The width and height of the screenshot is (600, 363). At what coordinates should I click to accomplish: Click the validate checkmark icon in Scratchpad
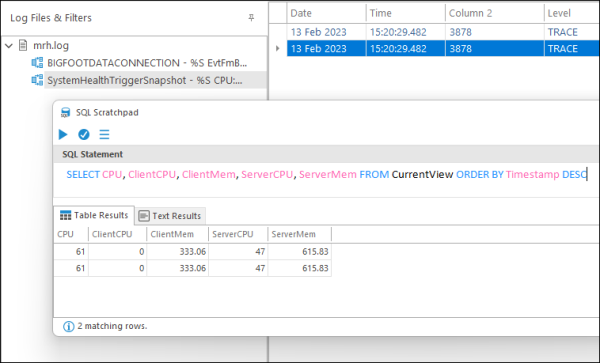[x=84, y=134]
